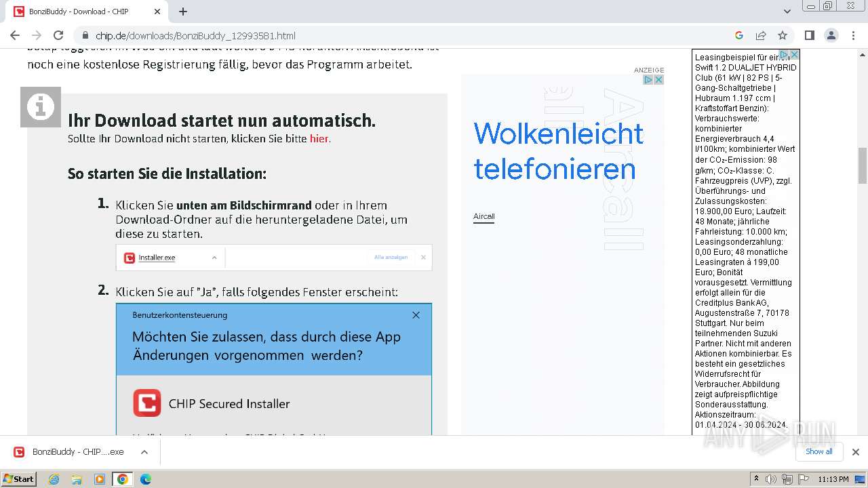This screenshot has height=488, width=868.
Task: Close the Suzuki leasing ad
Action: pyautogui.click(x=794, y=54)
